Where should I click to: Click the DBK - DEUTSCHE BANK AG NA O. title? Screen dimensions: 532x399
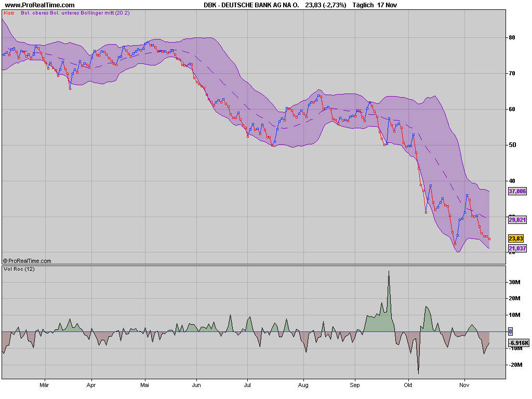pos(251,5)
